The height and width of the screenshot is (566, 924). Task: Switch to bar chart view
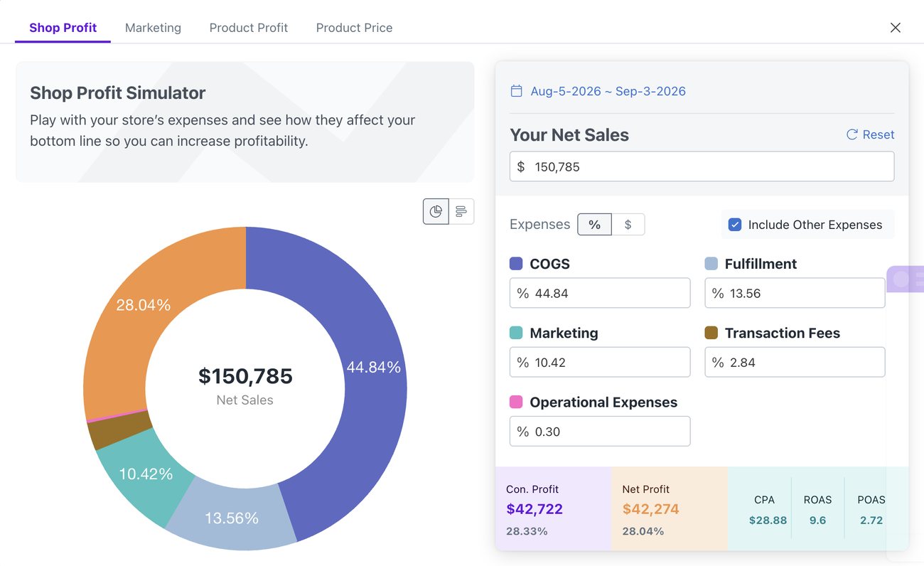point(461,211)
